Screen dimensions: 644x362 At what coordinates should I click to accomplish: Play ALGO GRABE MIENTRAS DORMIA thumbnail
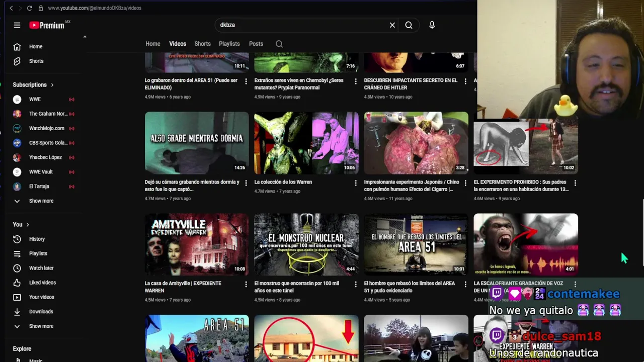pyautogui.click(x=197, y=143)
